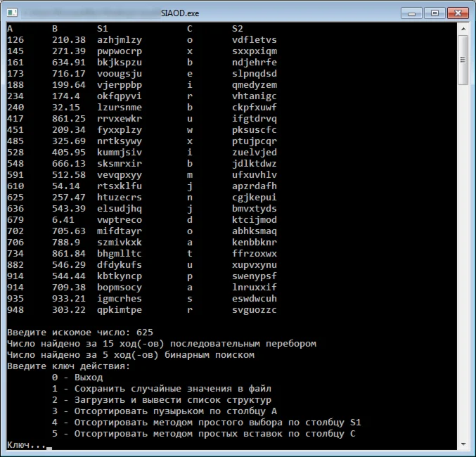The image size is (476, 457).
Task: Close the SIAOD.exe console window
Action: [x=458, y=13]
